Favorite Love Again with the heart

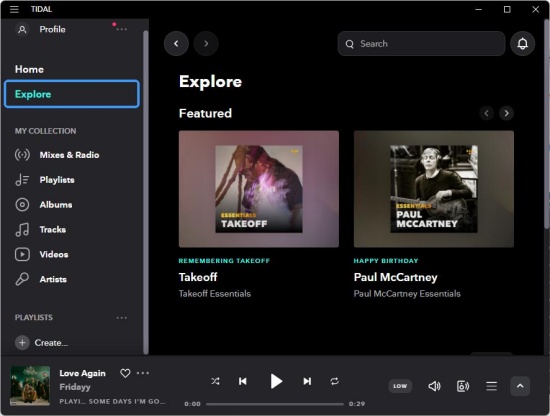pyautogui.click(x=125, y=373)
